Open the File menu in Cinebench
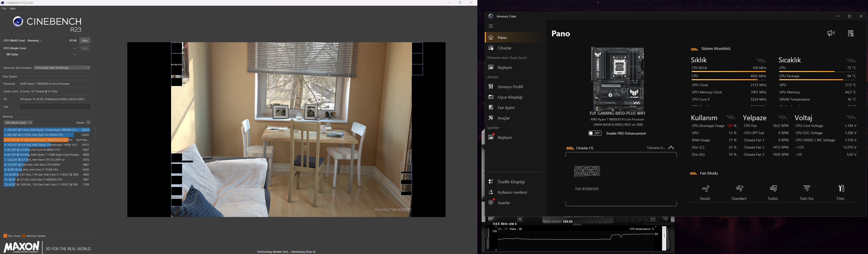 pos(4,9)
